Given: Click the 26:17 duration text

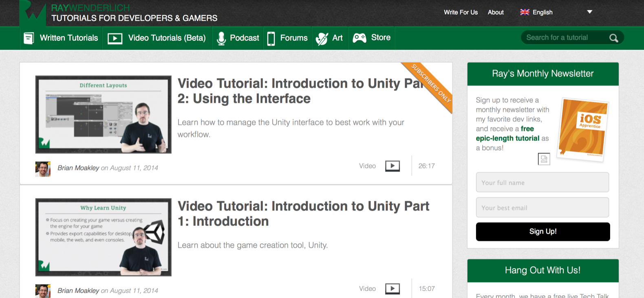Looking at the screenshot, I should 427,166.
